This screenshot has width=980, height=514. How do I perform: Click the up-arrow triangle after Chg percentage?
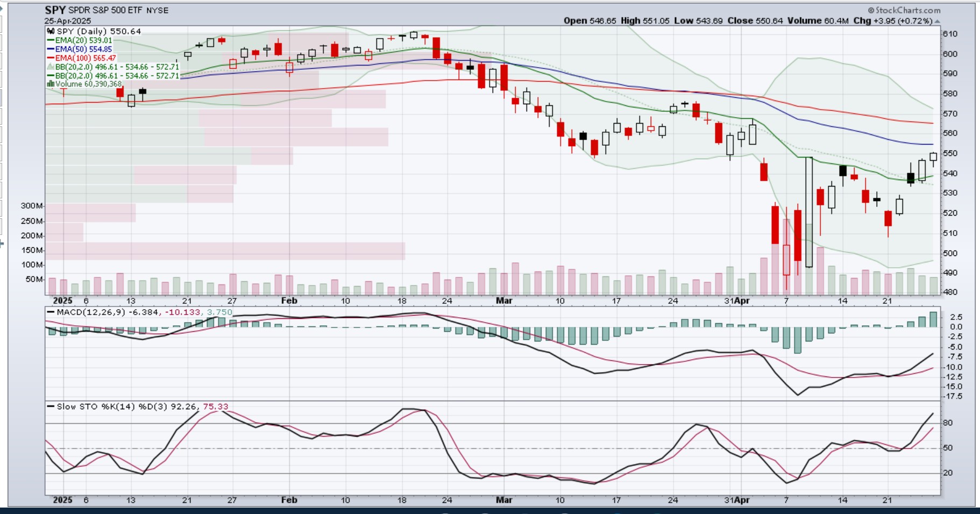click(x=938, y=21)
